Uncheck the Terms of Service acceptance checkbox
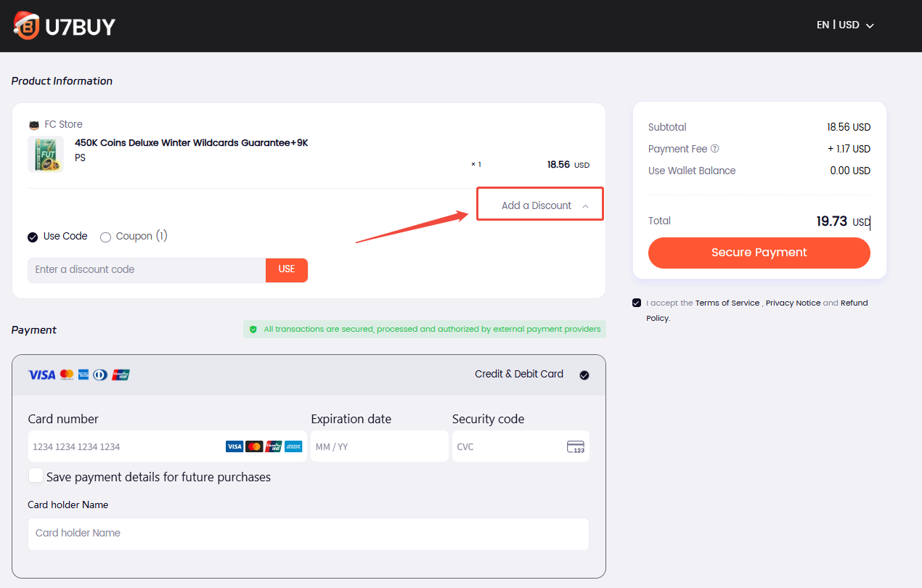 click(637, 303)
